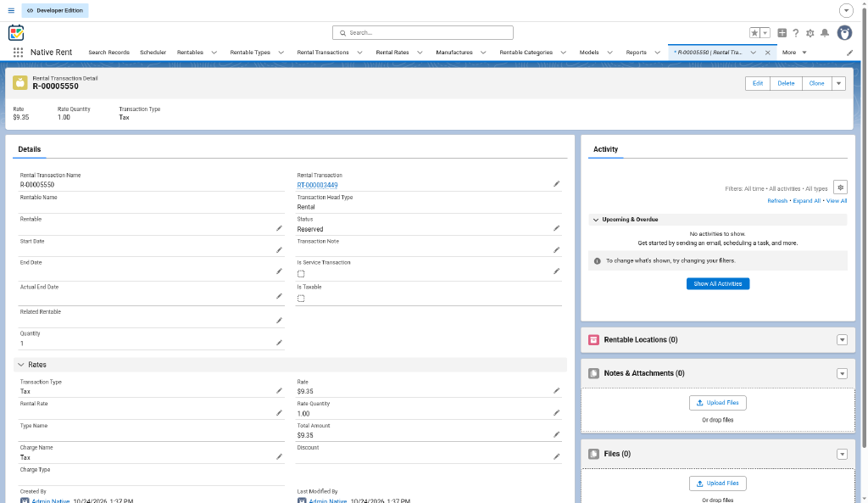Edit the Quantity field pencil icon

279,343
